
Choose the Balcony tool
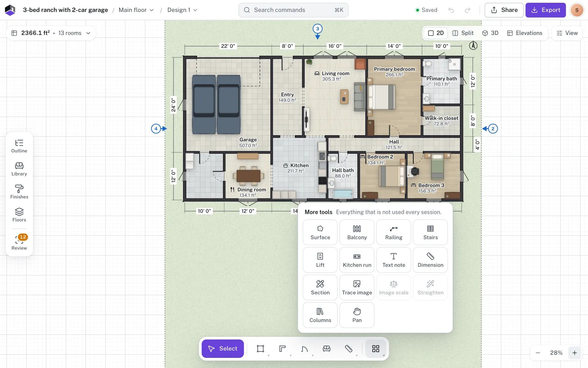click(357, 232)
